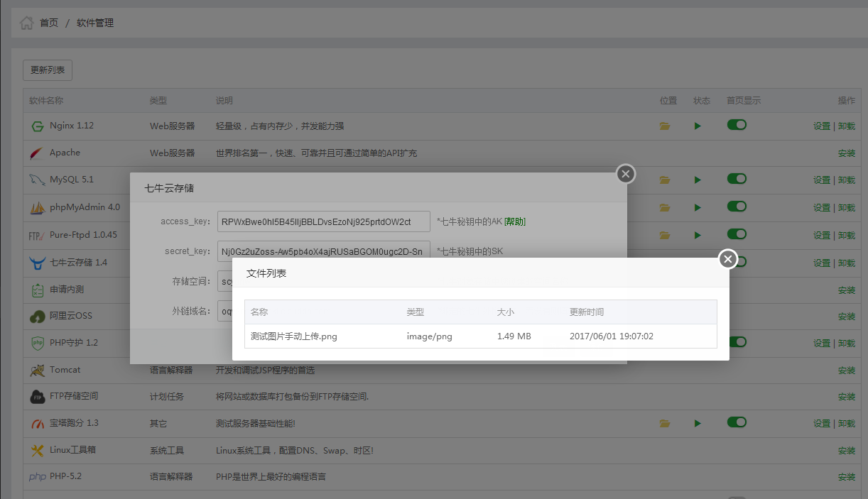Image resolution: width=868 pixels, height=499 pixels.
Task: Click 安装 for 申请内测
Action: click(847, 290)
